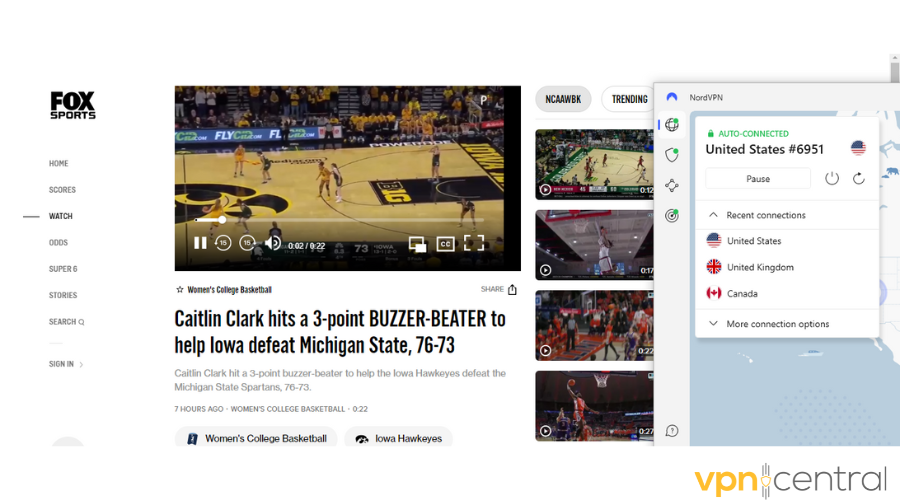
Task: Play the 0:17 video thumbnail
Action: [594, 245]
